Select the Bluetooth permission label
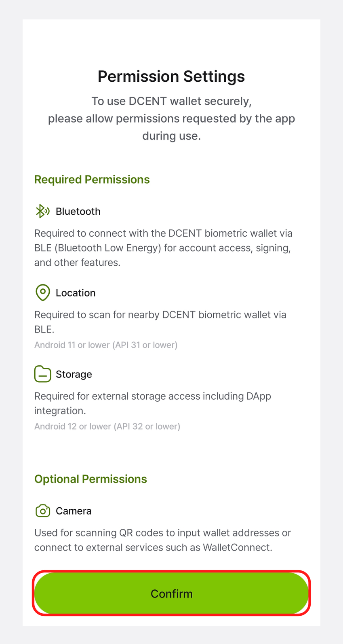This screenshot has height=644, width=343. click(78, 212)
